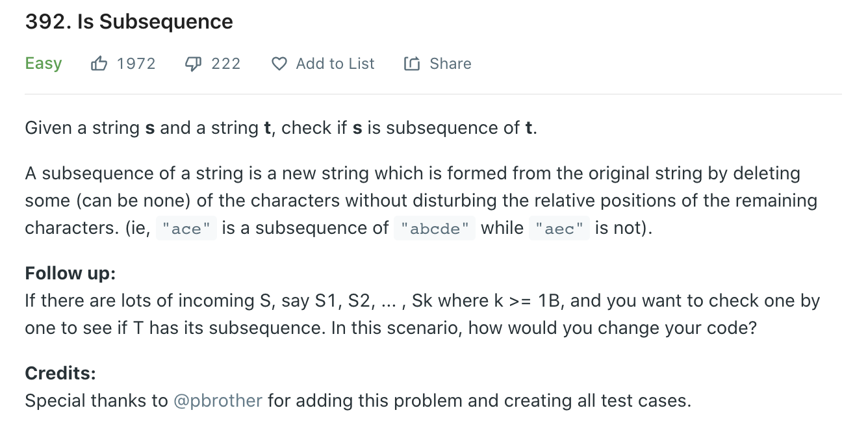
Task: Click the heart icon for Add to List
Action: 279,64
